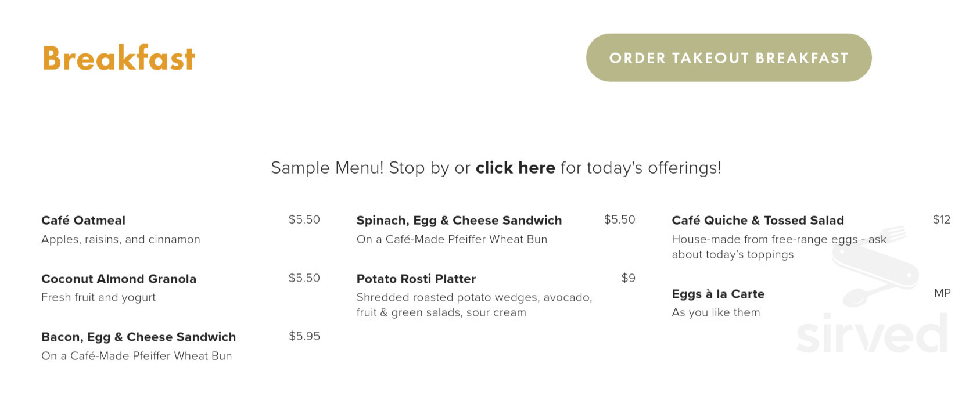980x396 pixels.
Task: Select the $12 price for Café Quiche
Action: pyautogui.click(x=942, y=219)
